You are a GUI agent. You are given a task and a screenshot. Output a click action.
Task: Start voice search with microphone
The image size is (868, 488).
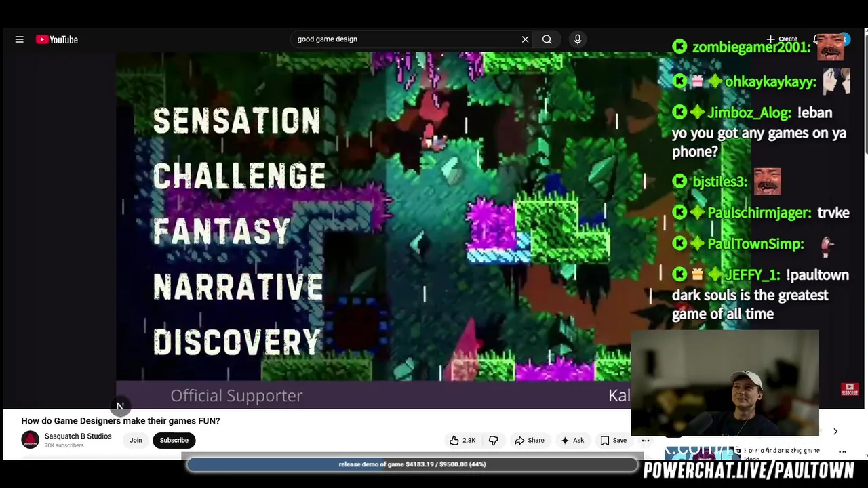[578, 39]
